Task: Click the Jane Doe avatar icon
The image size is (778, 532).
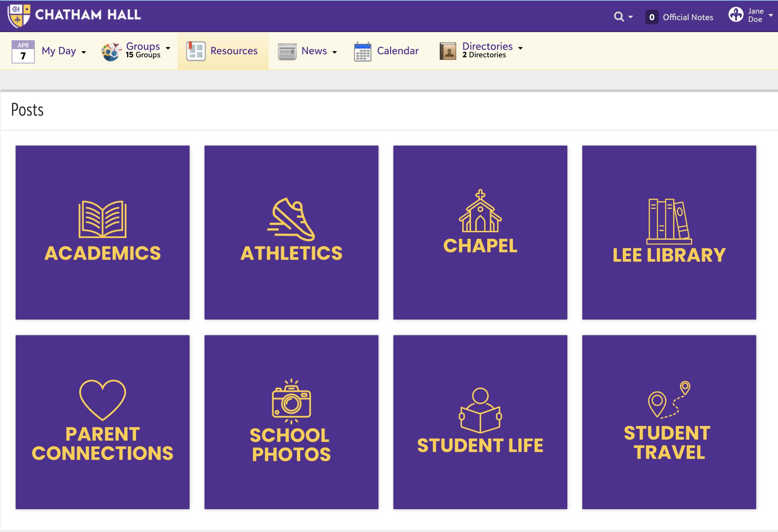Action: click(x=736, y=15)
